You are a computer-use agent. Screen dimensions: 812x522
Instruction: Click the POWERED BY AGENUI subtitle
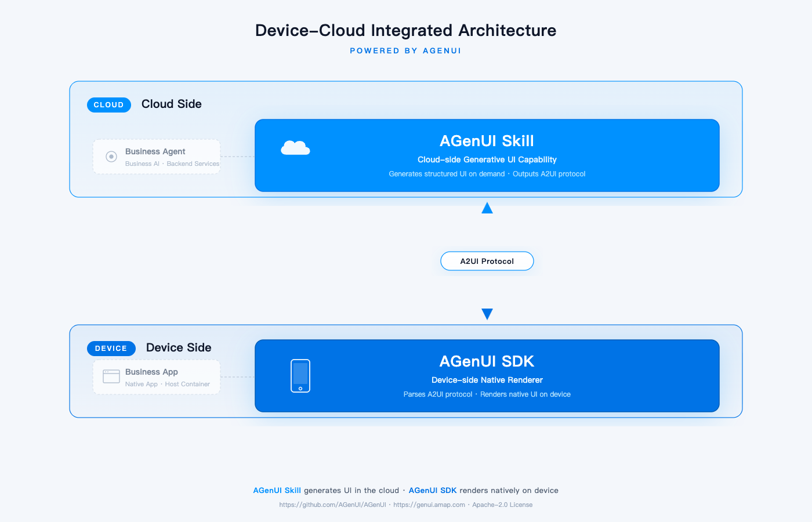coord(406,51)
